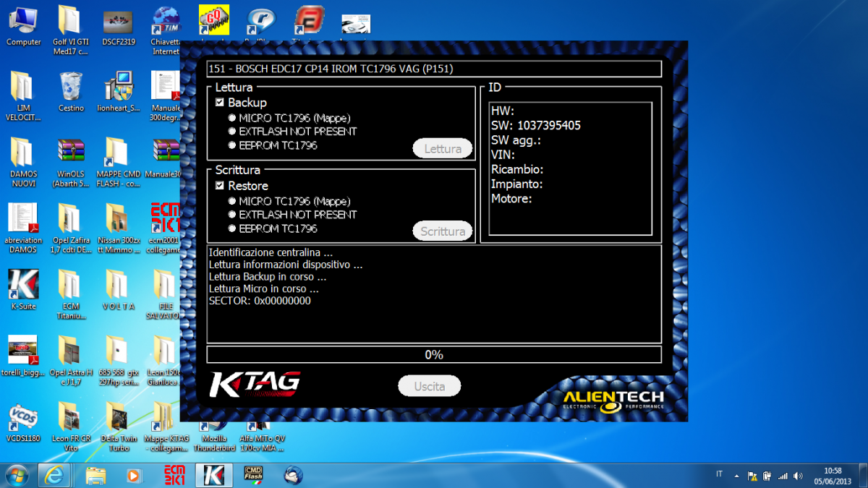Launch the K-Suite desktop shortcut
Image resolution: width=868 pixels, height=488 pixels.
pos(23,289)
